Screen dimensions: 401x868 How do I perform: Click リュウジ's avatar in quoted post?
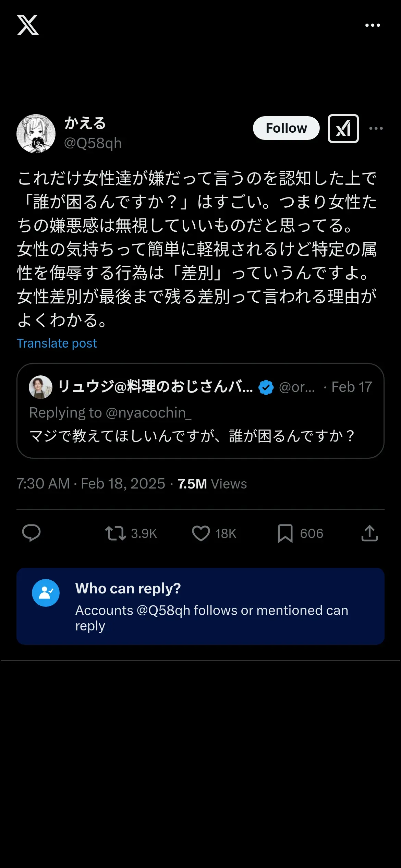click(41, 387)
